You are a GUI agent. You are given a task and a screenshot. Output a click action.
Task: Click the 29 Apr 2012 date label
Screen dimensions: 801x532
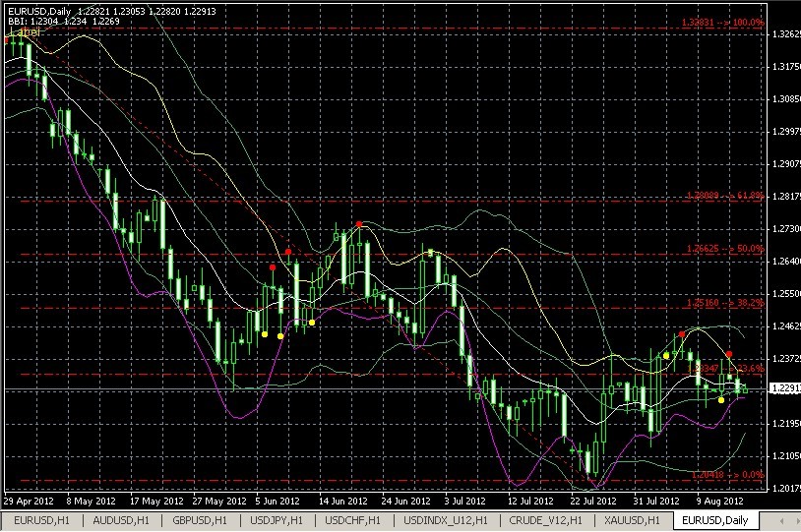pos(29,502)
